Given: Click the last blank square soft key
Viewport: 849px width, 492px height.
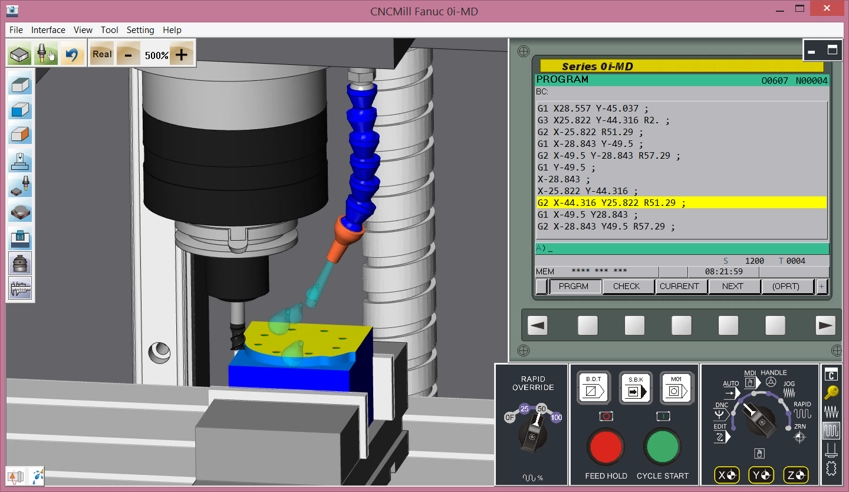Looking at the screenshot, I should click(775, 326).
